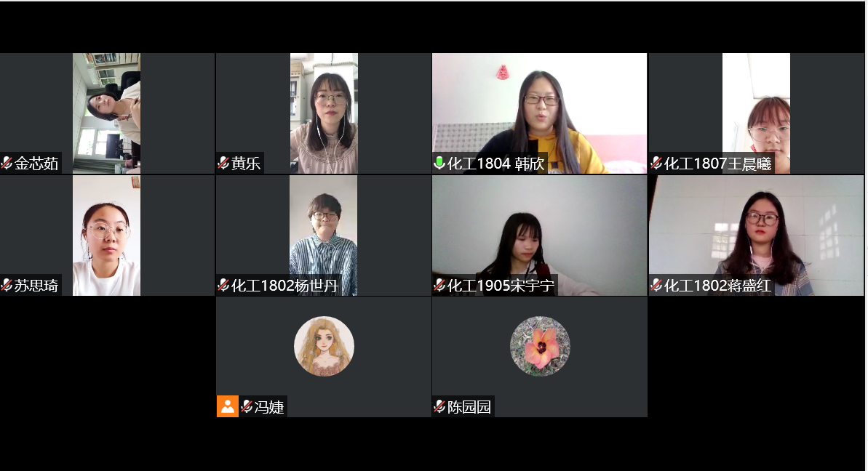This screenshot has height=471, width=868.
Task: Click muted mic icon beside 化工1802蒋盛红
Action: pos(656,285)
